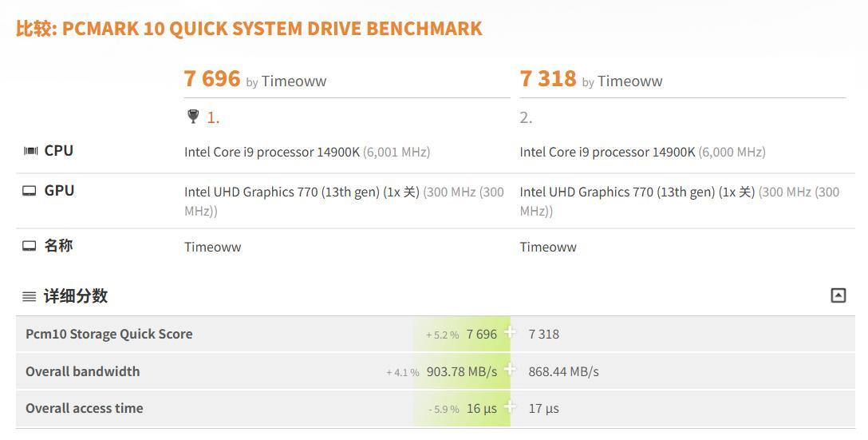The height and width of the screenshot is (440, 868).
Task: Open the 7 318 score result
Action: click(x=547, y=79)
